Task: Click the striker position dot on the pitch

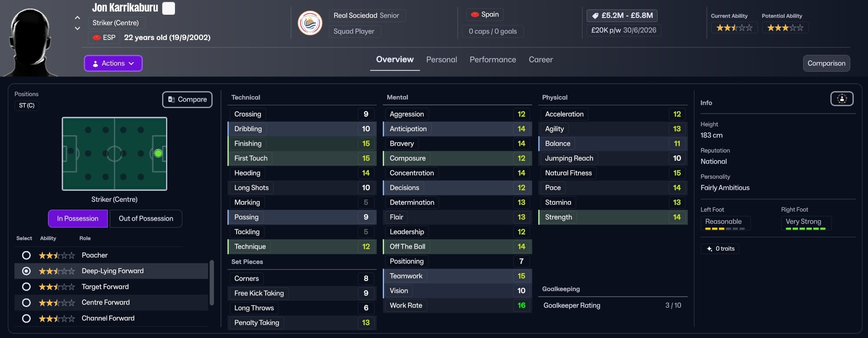Action: (x=158, y=154)
